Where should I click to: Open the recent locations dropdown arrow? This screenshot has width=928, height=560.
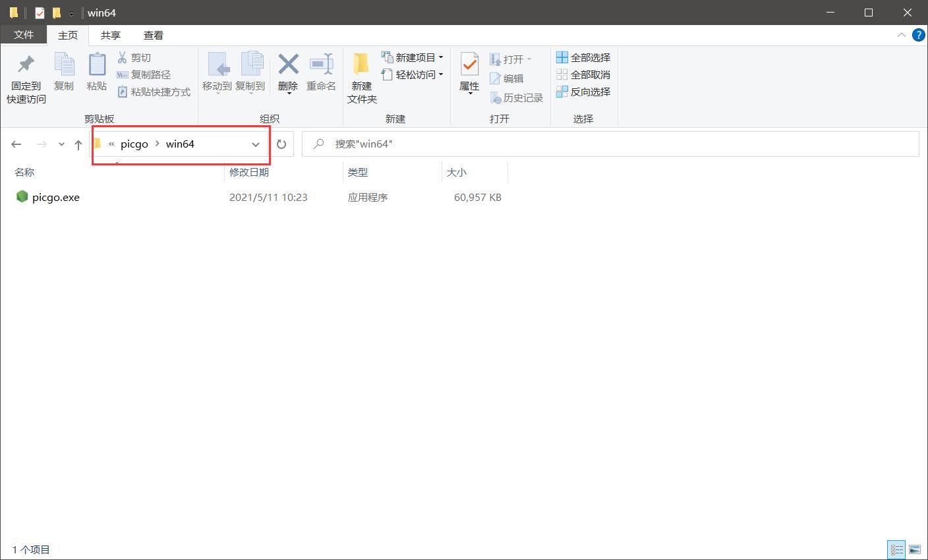(61, 144)
